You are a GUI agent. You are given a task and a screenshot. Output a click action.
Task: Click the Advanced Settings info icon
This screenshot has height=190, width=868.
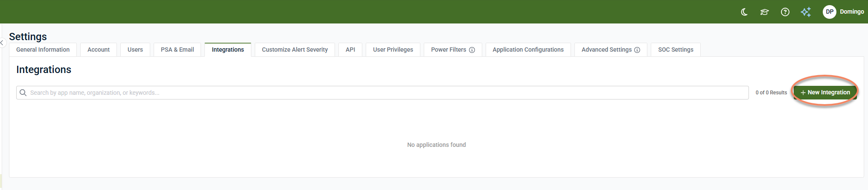[637, 50]
